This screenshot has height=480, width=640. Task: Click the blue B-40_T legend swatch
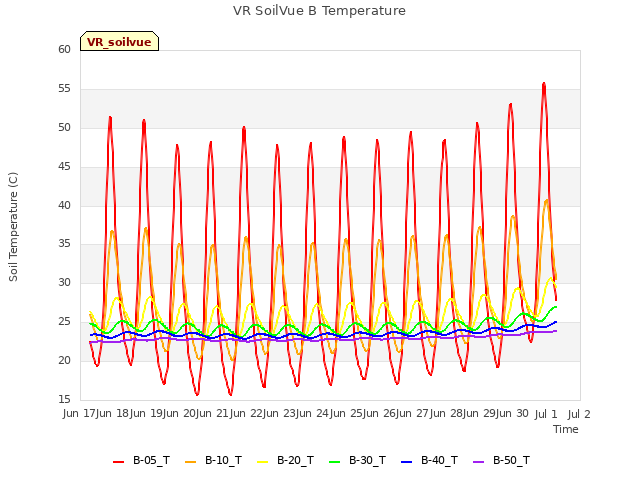point(407,462)
